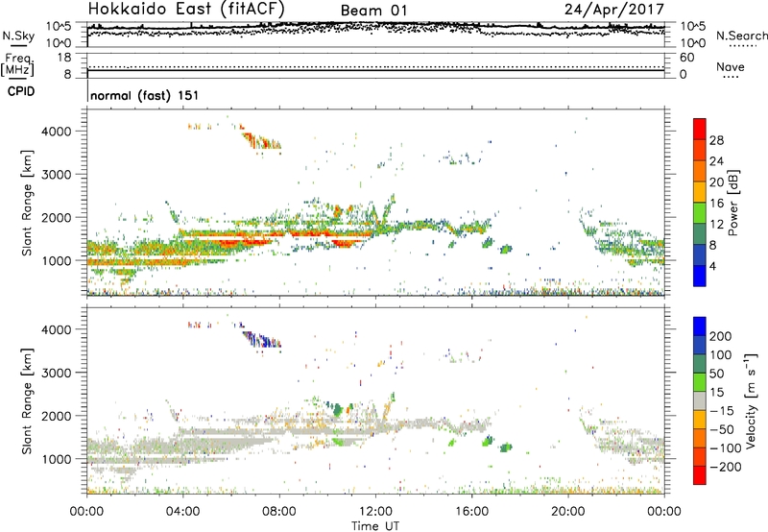Click the dotted frequency line in the Freq. panel
The height and width of the screenshot is (532, 768).
(x=375, y=66)
